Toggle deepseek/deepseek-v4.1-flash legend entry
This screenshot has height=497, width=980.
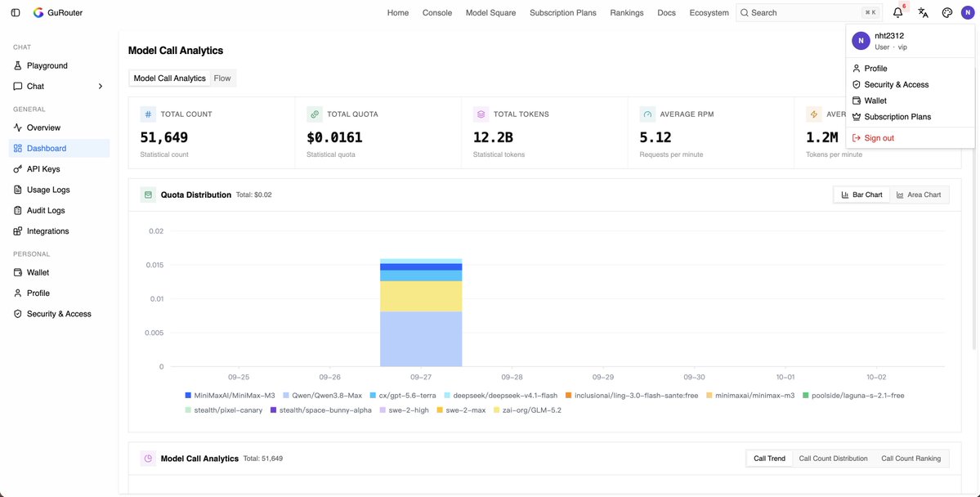pyautogui.click(x=500, y=396)
